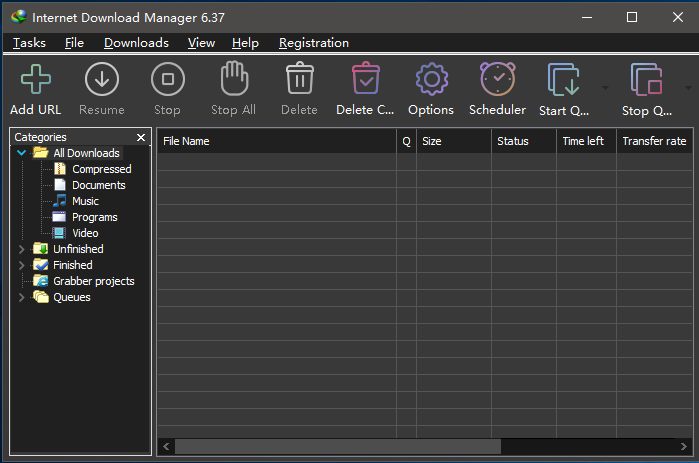Open the Tasks menu
Viewport: 699px width, 463px height.
coord(29,43)
